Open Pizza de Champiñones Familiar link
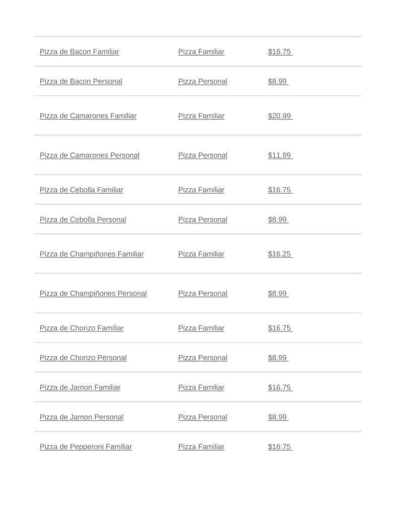411x532 pixels. point(92,254)
